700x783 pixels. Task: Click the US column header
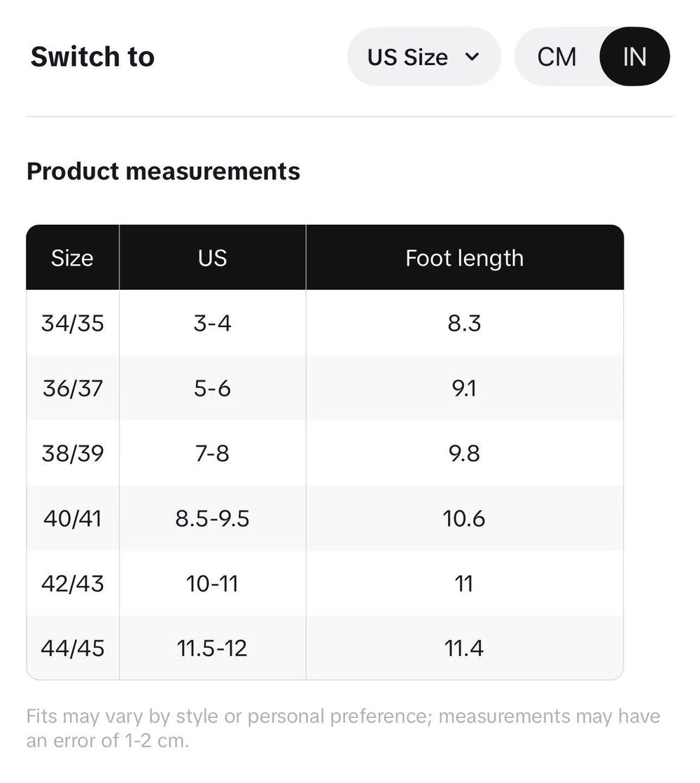(x=212, y=258)
